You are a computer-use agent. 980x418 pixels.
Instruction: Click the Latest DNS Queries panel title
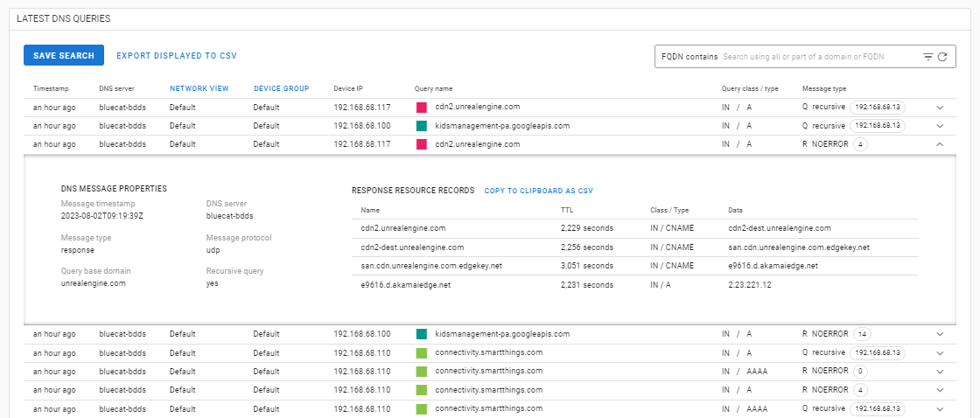(x=64, y=18)
